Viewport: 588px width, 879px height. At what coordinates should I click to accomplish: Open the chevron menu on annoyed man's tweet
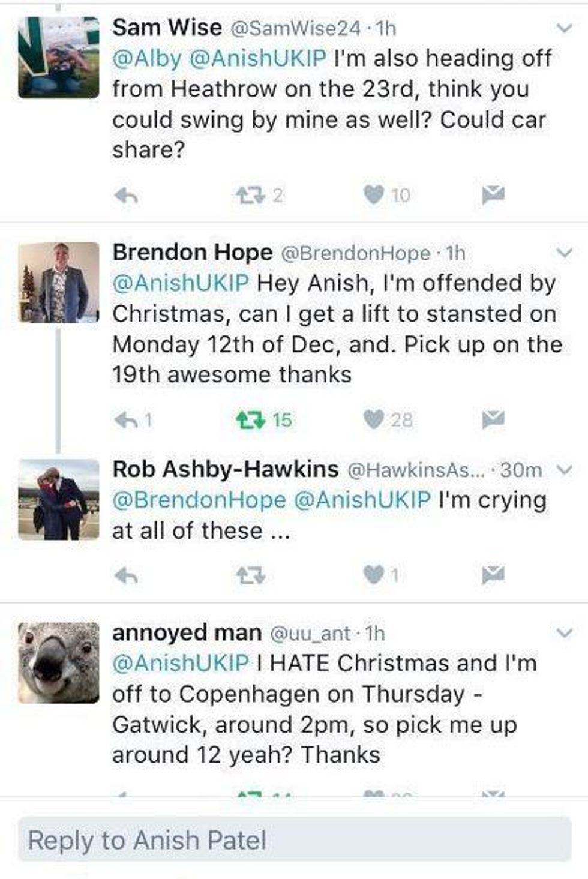[564, 633]
